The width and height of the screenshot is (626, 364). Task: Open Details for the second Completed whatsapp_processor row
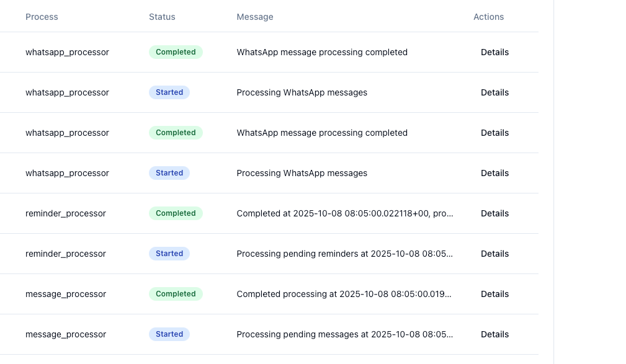pyautogui.click(x=494, y=133)
